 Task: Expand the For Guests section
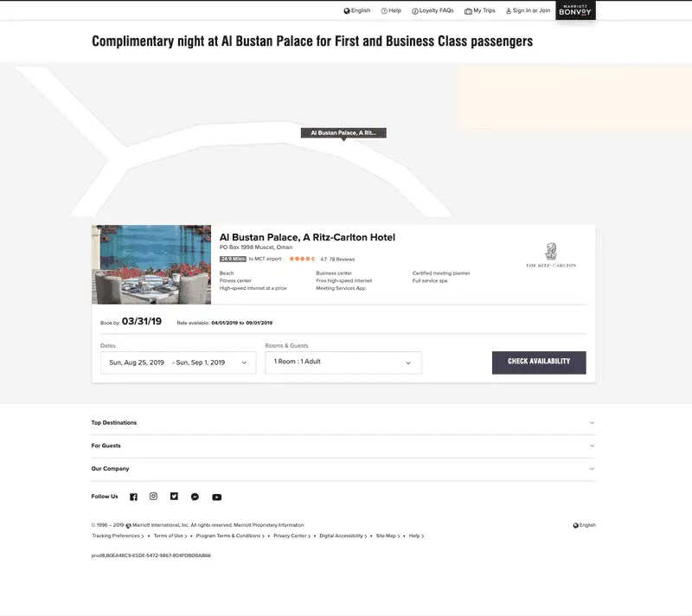pyautogui.click(x=343, y=446)
